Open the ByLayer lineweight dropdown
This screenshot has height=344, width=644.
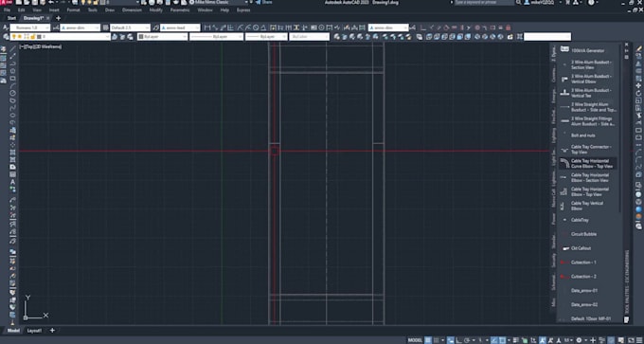tap(266, 37)
